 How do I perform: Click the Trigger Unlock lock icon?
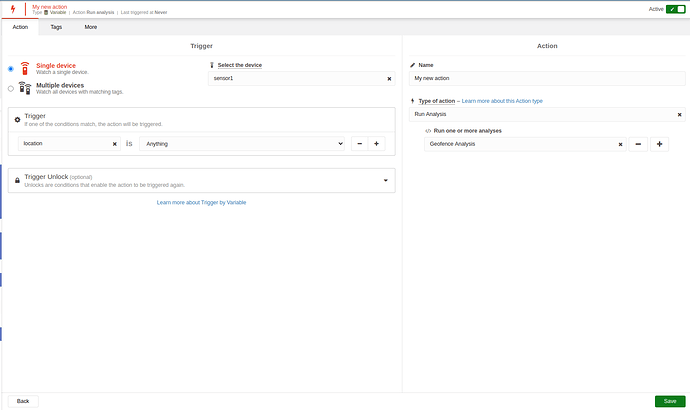pos(17,180)
